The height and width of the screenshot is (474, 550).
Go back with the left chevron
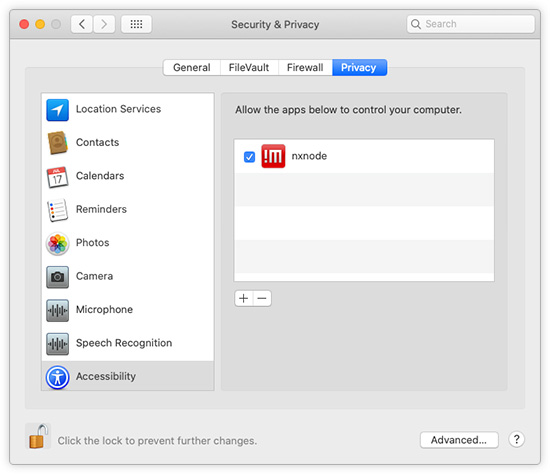[82, 24]
